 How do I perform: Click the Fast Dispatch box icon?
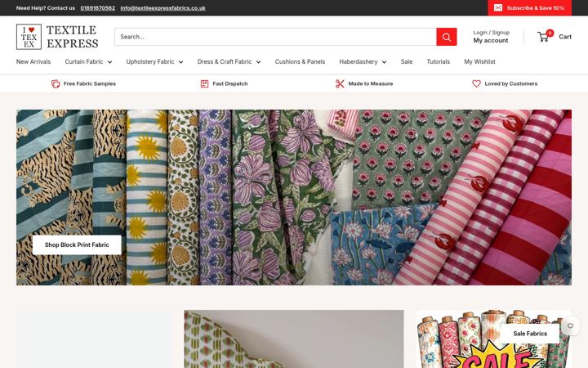point(204,83)
